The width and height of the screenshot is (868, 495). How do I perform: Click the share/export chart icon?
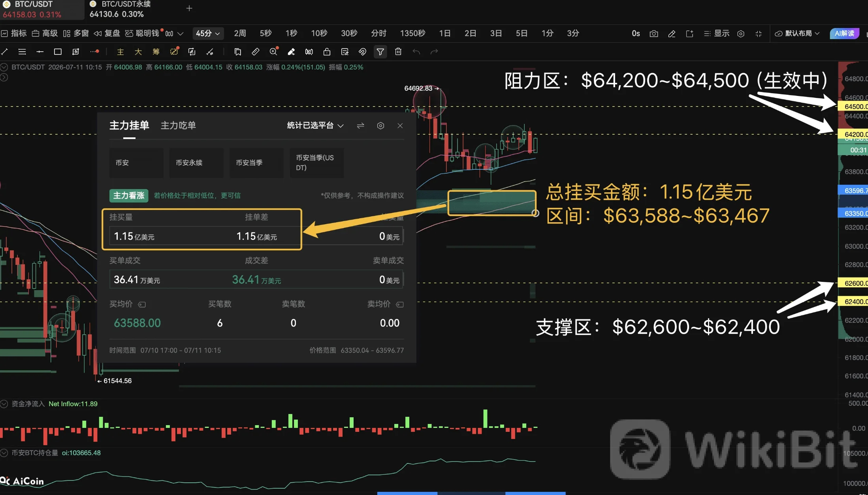coord(689,34)
